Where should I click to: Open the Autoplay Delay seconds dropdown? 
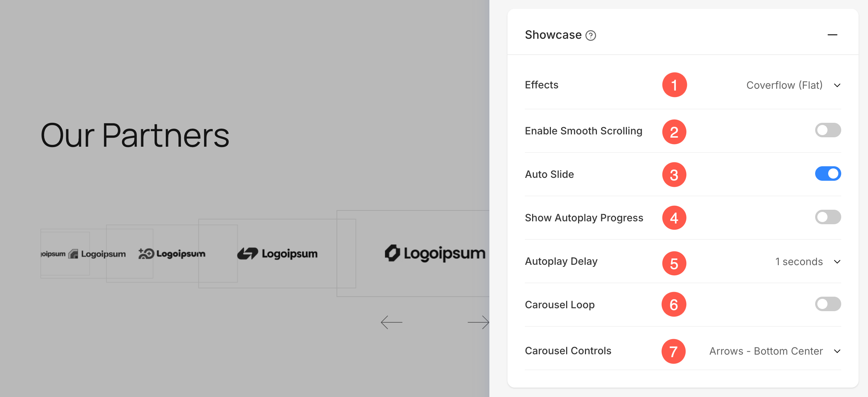pos(808,262)
